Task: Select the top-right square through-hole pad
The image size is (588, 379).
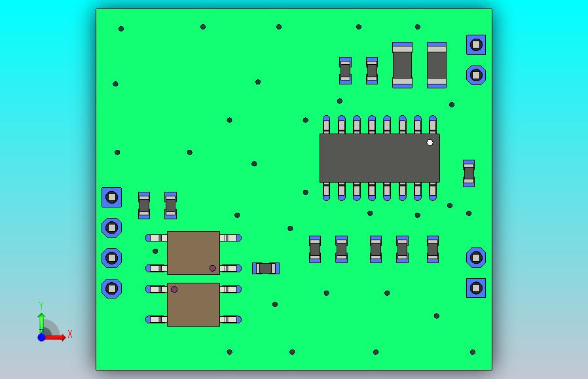Action: [x=476, y=45]
